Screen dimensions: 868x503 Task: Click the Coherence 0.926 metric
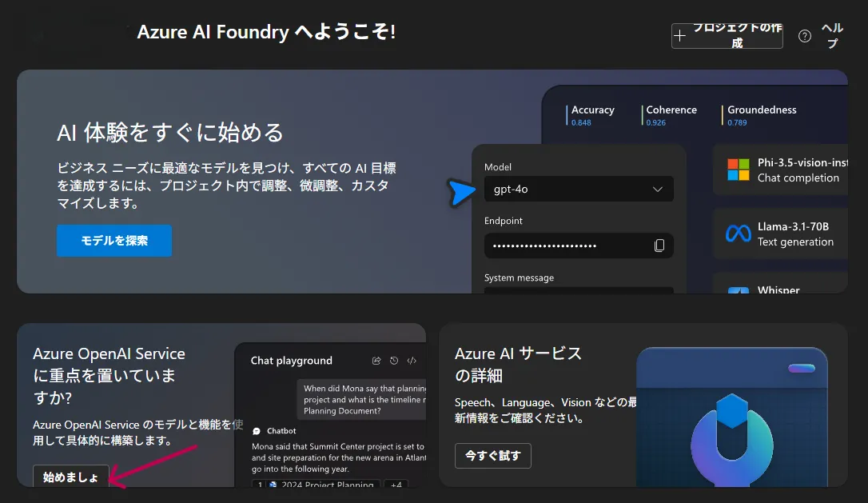(x=671, y=115)
